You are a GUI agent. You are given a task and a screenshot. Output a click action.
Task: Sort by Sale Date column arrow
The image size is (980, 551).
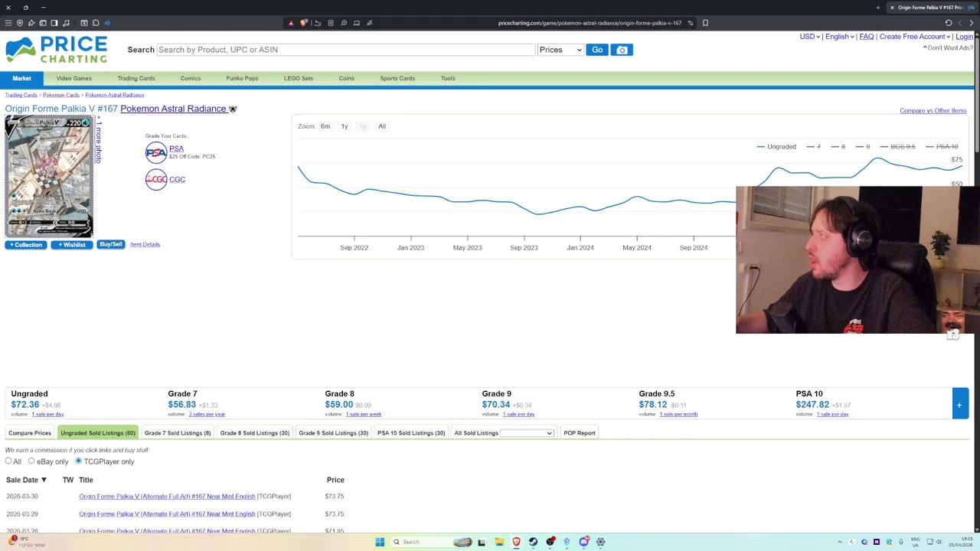pos(44,480)
